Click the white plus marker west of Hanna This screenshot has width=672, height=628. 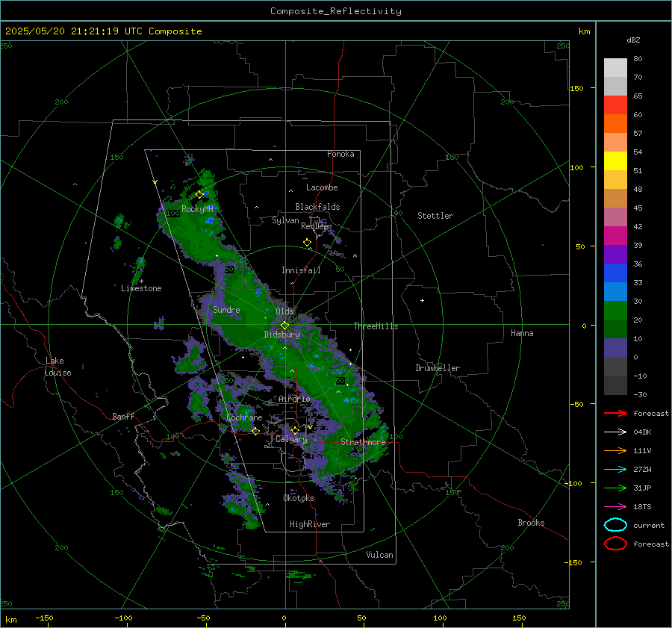[x=422, y=300]
